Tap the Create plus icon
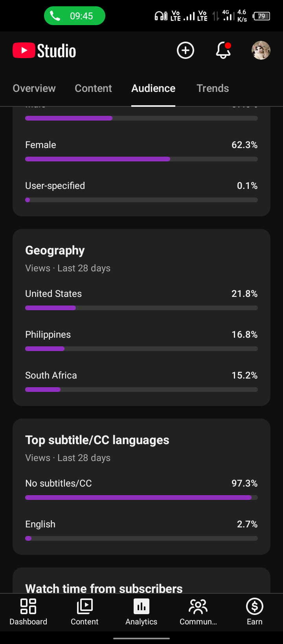Viewport: 283px width, 644px height. (x=186, y=51)
